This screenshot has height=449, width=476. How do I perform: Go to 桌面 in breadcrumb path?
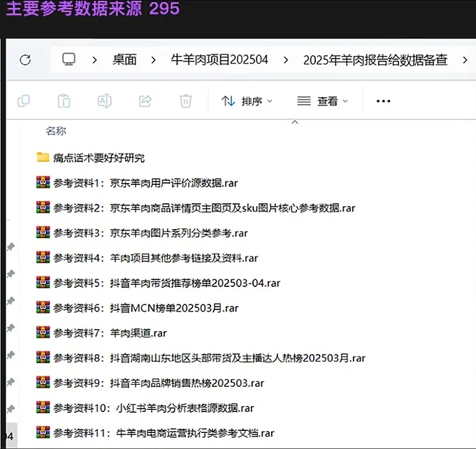pos(124,60)
